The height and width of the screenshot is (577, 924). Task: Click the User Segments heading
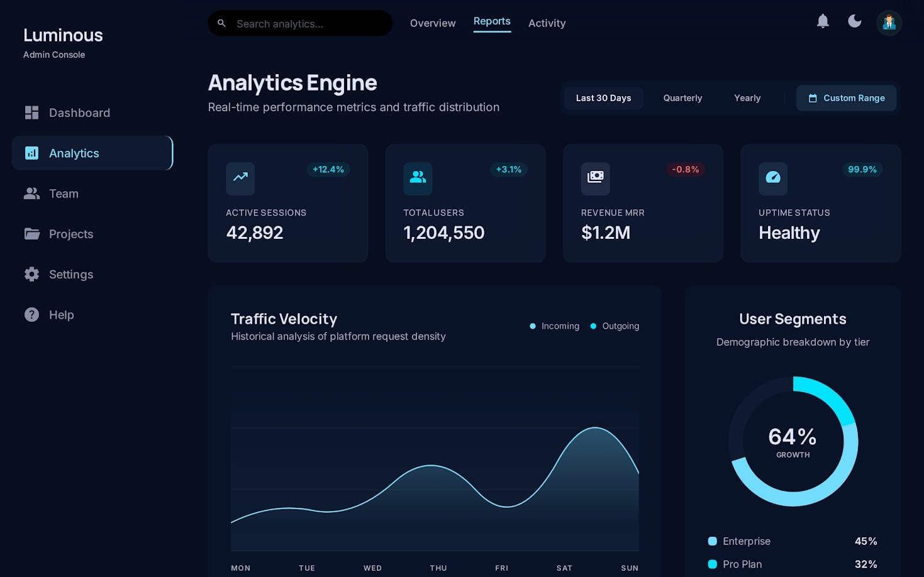[793, 319]
